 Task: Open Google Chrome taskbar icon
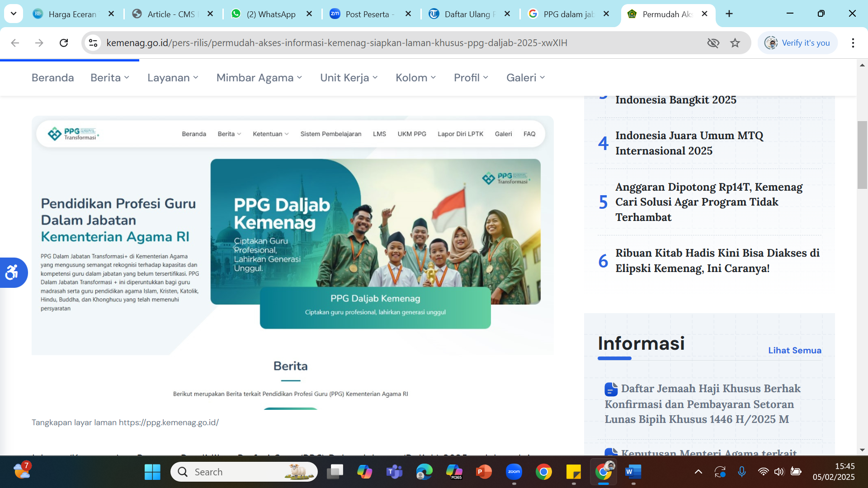544,472
